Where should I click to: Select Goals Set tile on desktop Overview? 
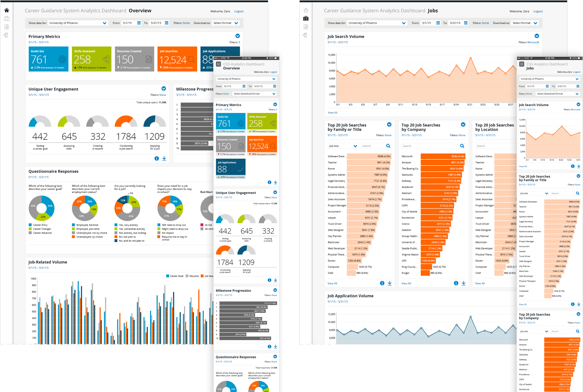49,59
